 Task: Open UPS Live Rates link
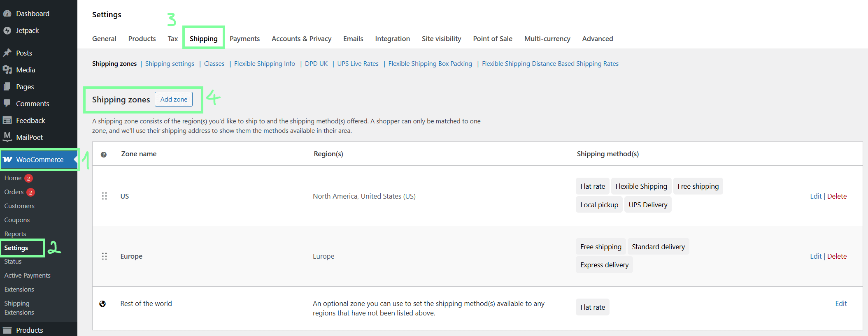pyautogui.click(x=358, y=64)
